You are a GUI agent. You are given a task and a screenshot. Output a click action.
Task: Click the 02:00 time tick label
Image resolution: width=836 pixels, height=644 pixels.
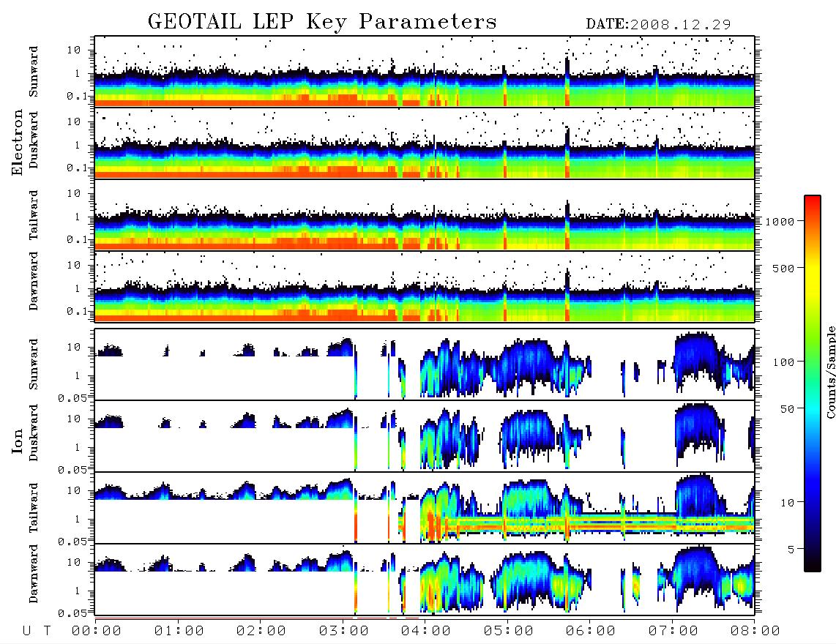(x=261, y=631)
